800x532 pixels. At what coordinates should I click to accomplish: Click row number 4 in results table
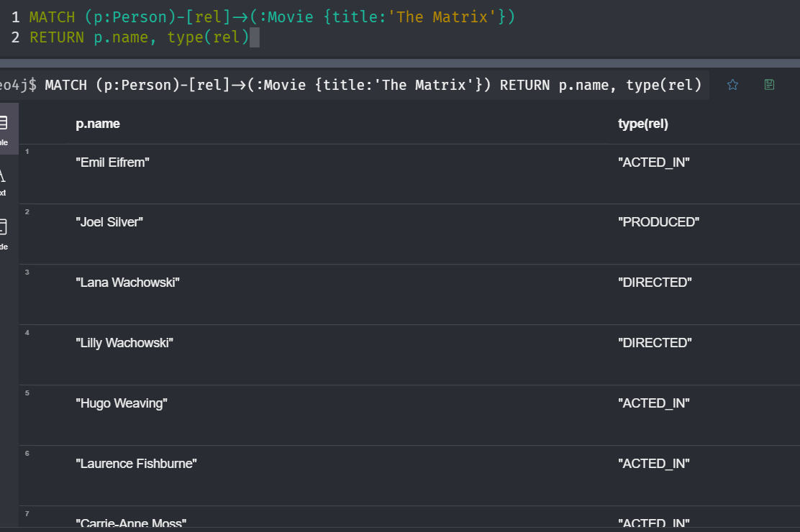[x=27, y=333]
